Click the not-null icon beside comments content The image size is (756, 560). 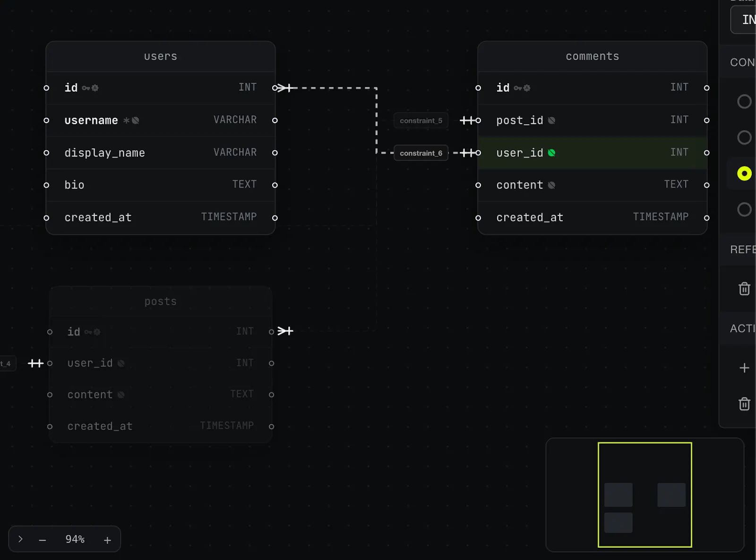coord(551,185)
